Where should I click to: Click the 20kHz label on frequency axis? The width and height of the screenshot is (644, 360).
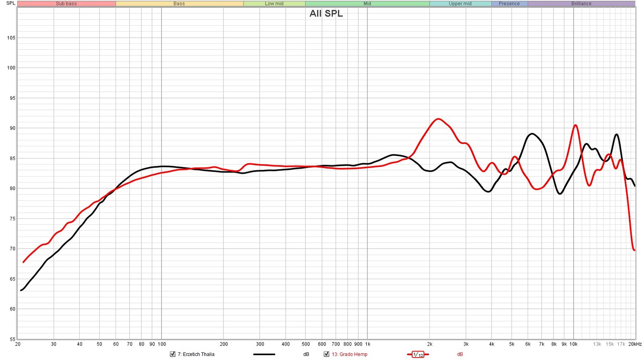tap(635, 344)
